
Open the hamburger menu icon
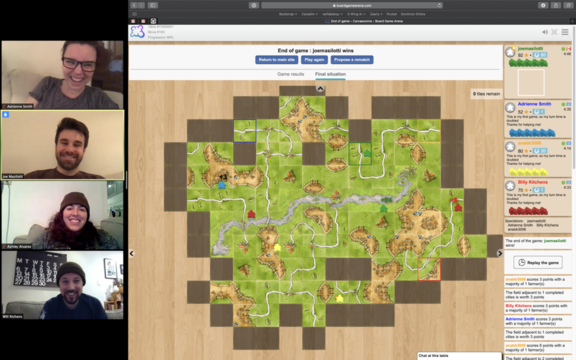point(565,32)
